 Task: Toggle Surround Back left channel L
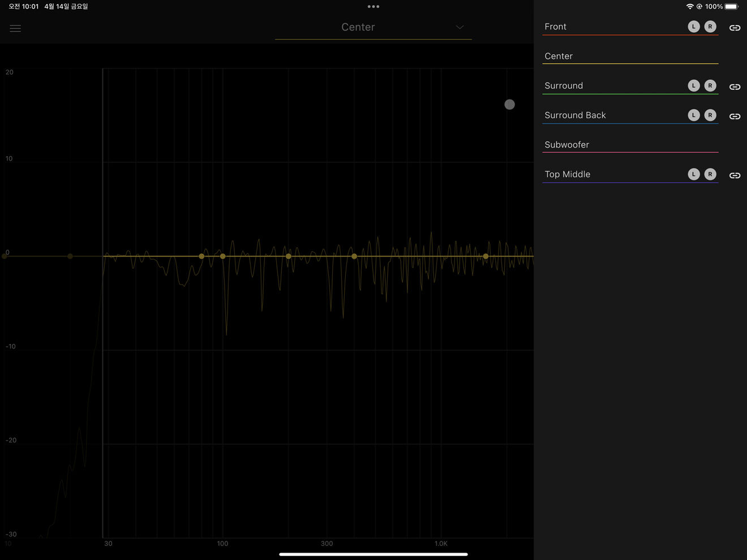point(694,115)
